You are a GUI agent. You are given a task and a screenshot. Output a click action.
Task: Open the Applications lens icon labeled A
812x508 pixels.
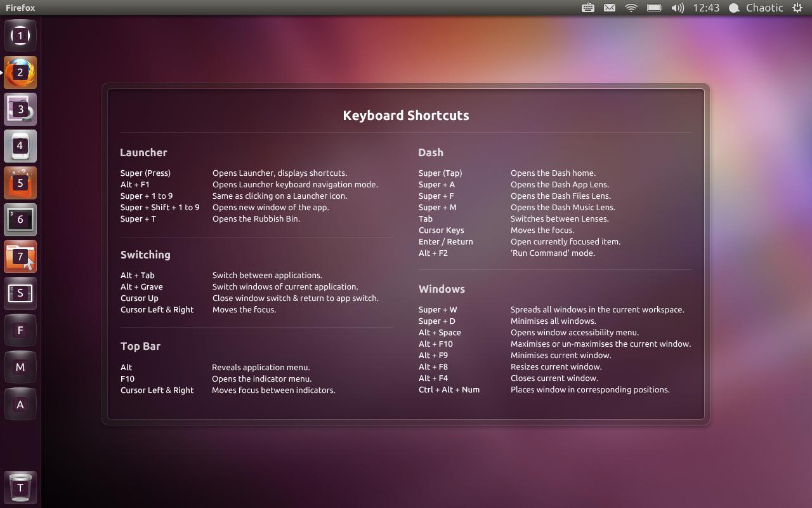[20, 404]
